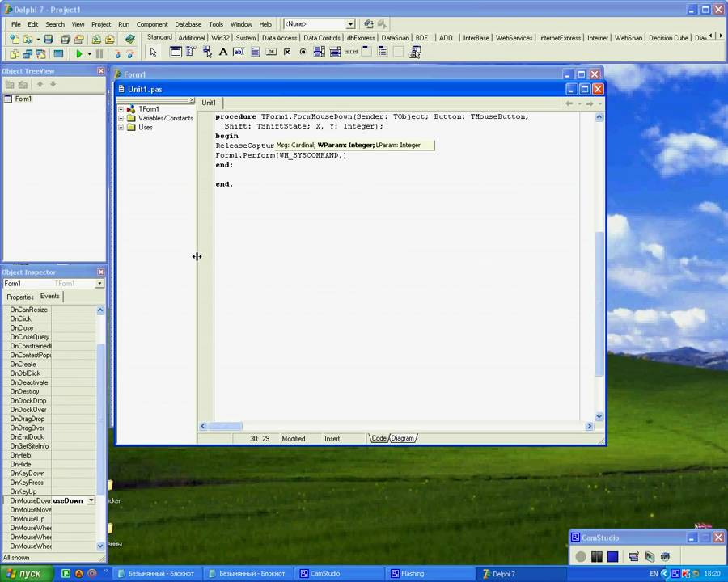Click the Save file toolbar icon
The image size is (728, 582).
(x=49, y=40)
